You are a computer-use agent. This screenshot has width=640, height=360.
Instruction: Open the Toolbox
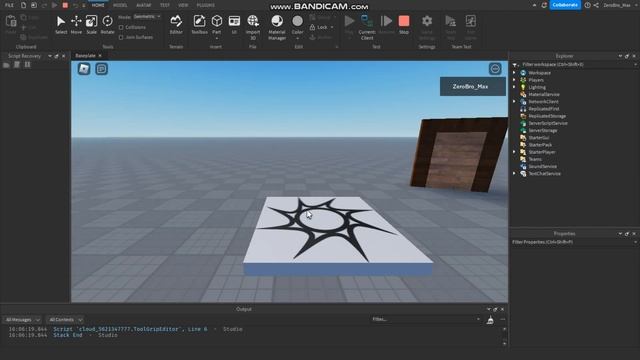[x=199, y=24]
